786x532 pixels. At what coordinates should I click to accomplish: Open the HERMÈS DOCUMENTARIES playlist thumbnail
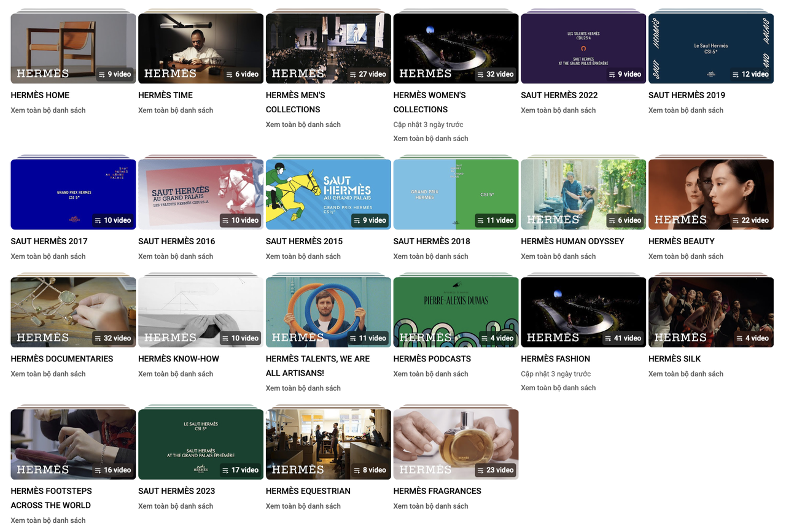73,312
